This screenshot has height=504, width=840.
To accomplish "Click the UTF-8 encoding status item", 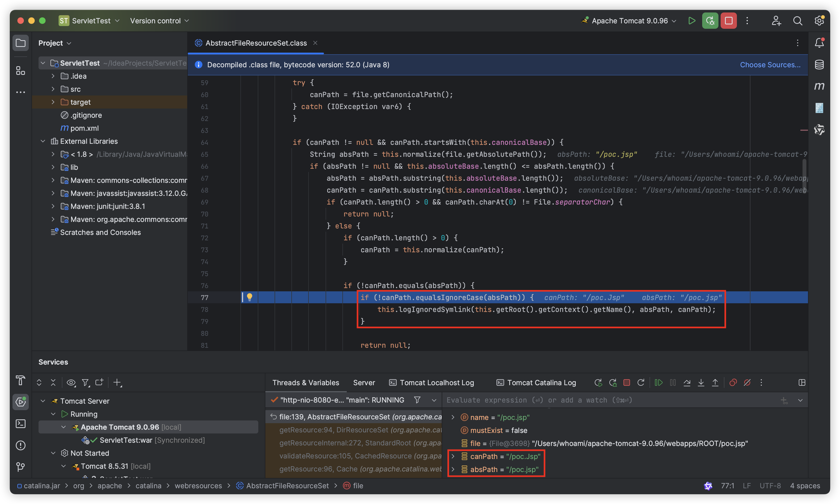I will pos(770,486).
